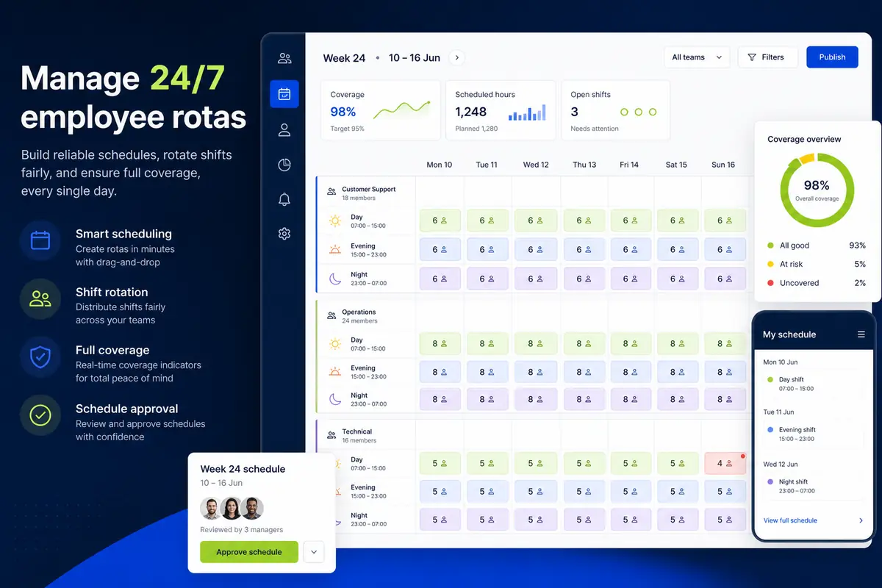This screenshot has height=588, width=882.
Task: Open the hamburger menu in My schedule
Action: coord(861,334)
